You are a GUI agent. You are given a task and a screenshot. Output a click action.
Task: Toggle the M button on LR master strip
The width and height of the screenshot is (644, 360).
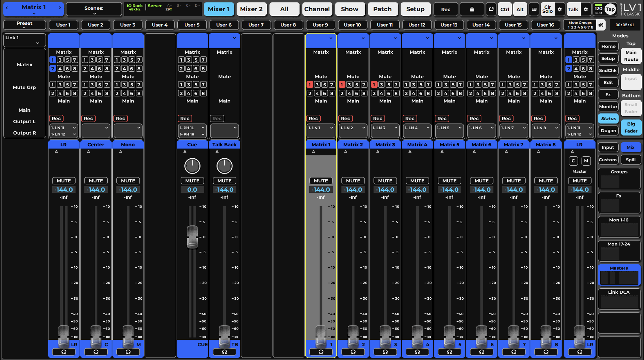click(586, 161)
